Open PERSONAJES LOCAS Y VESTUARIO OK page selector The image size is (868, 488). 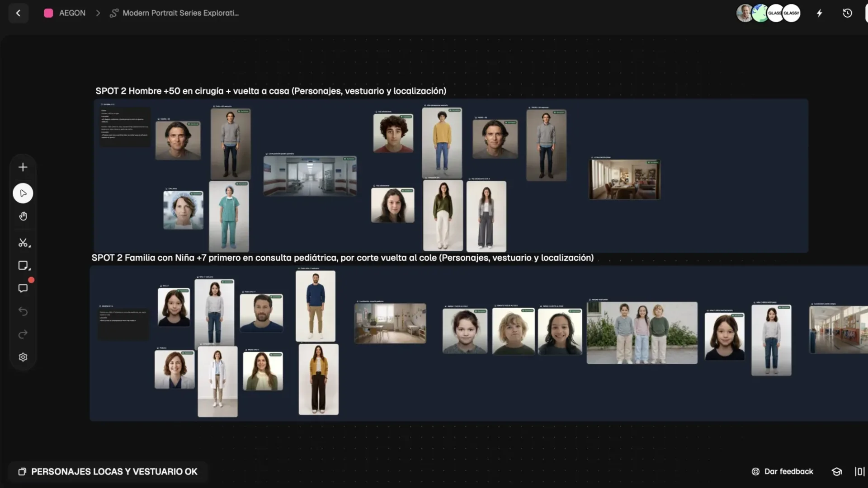(108, 471)
